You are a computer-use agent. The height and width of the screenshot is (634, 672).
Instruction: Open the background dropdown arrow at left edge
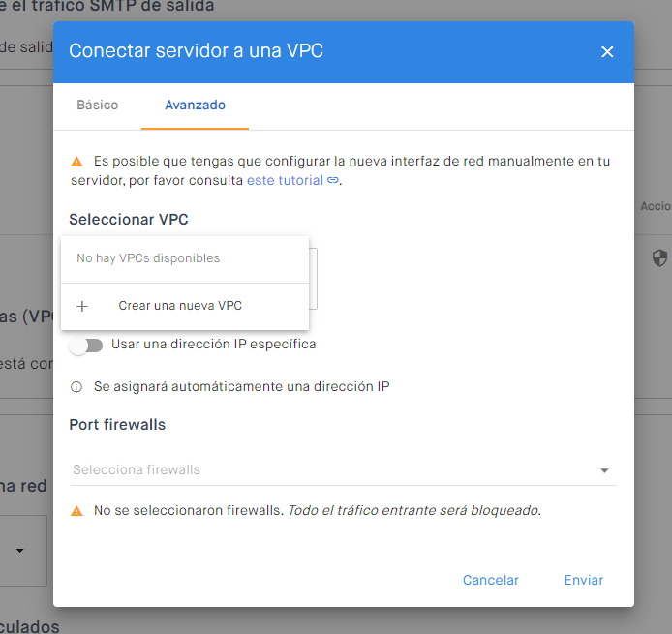point(19,551)
